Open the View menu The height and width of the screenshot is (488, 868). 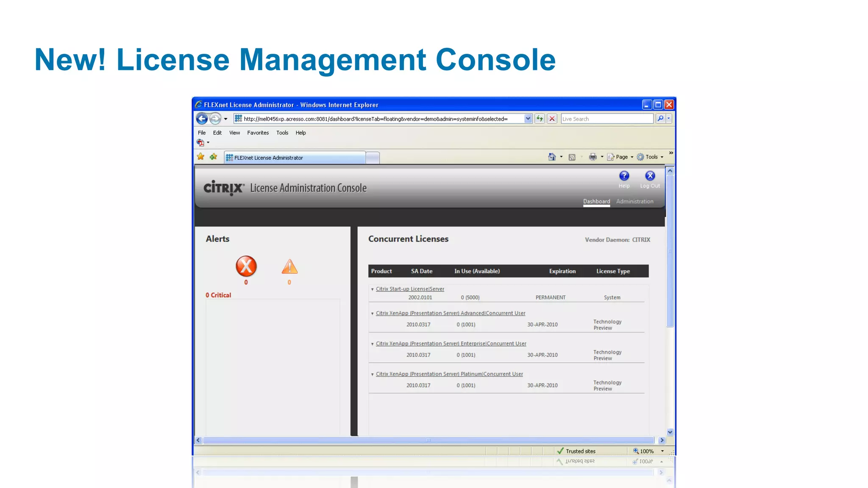pos(234,133)
